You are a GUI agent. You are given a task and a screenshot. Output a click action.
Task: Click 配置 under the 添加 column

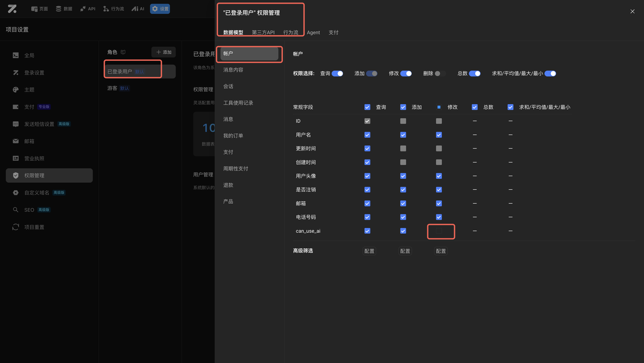click(x=405, y=251)
